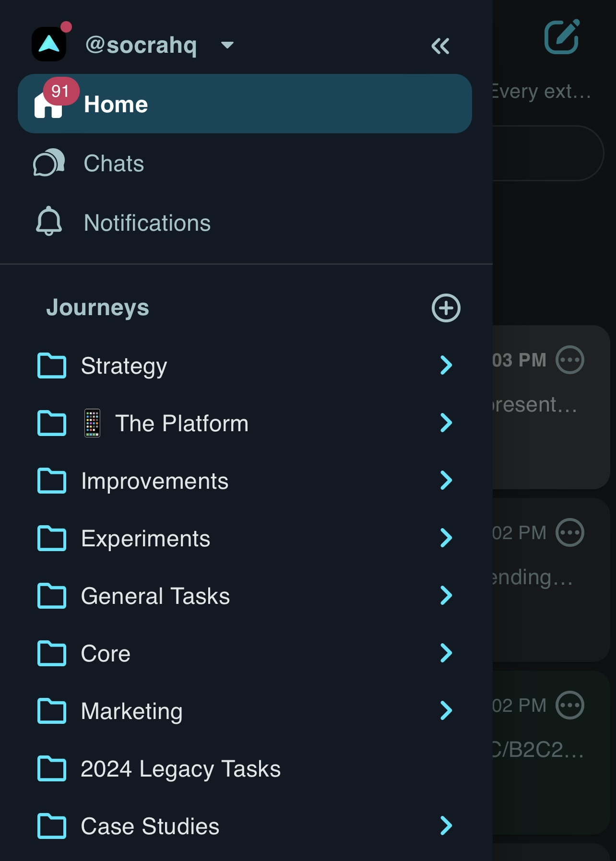This screenshot has height=861, width=616.
Task: Open the Improvements journey
Action: point(154,481)
